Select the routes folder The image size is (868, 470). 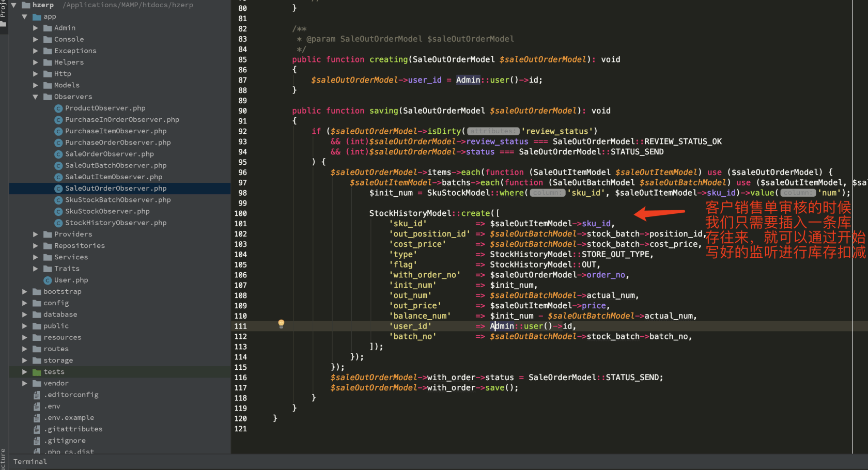click(56, 349)
